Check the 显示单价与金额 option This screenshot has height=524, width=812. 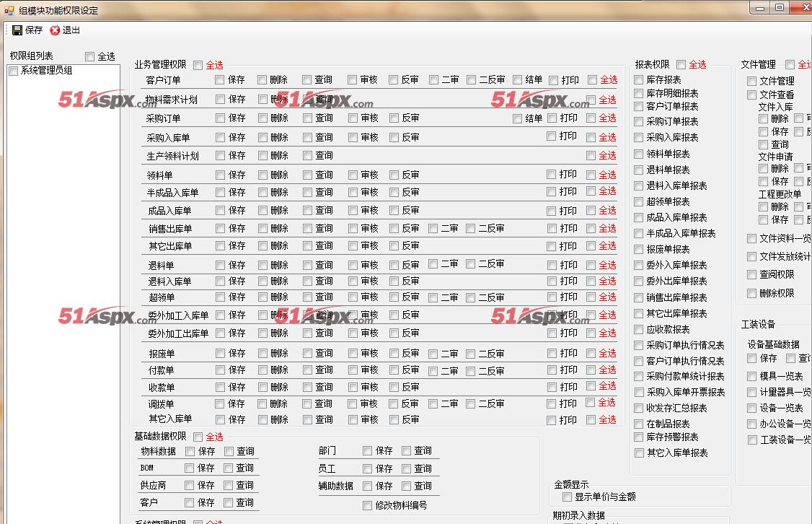coord(567,497)
